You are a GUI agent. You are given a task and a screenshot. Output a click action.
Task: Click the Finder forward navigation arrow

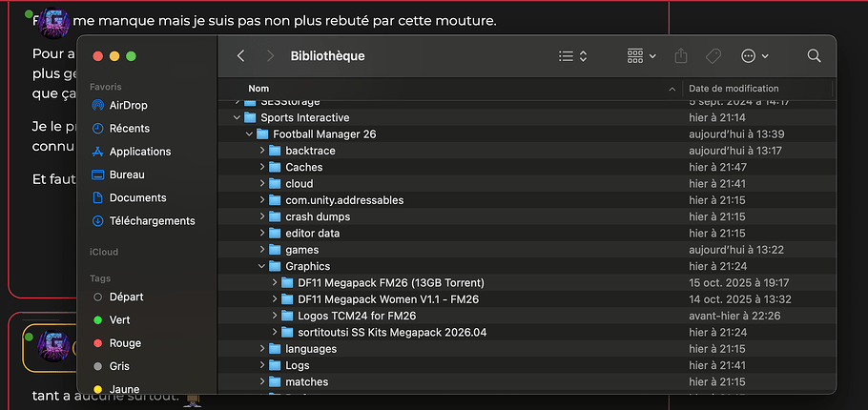[x=271, y=56]
